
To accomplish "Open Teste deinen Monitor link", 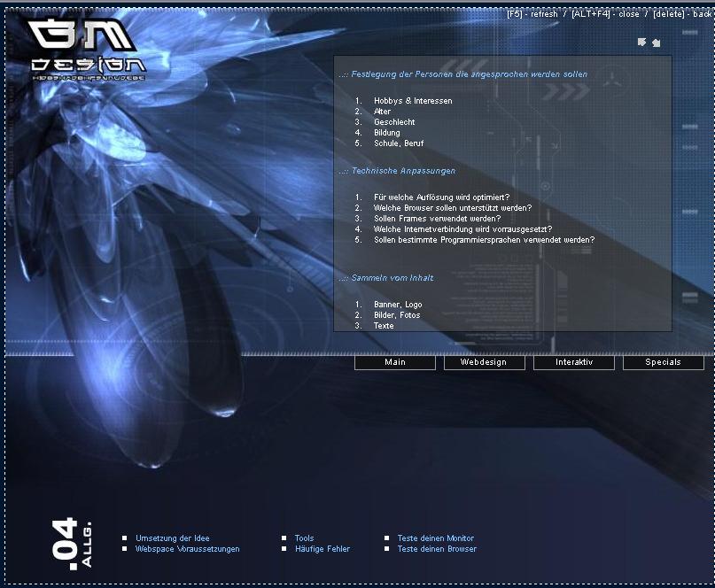I will pyautogui.click(x=435, y=538).
